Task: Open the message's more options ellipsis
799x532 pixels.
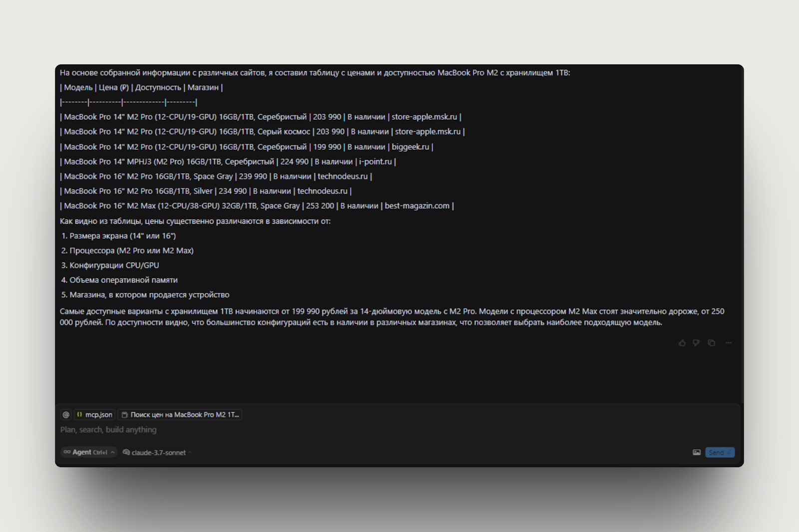Action: [x=729, y=343]
